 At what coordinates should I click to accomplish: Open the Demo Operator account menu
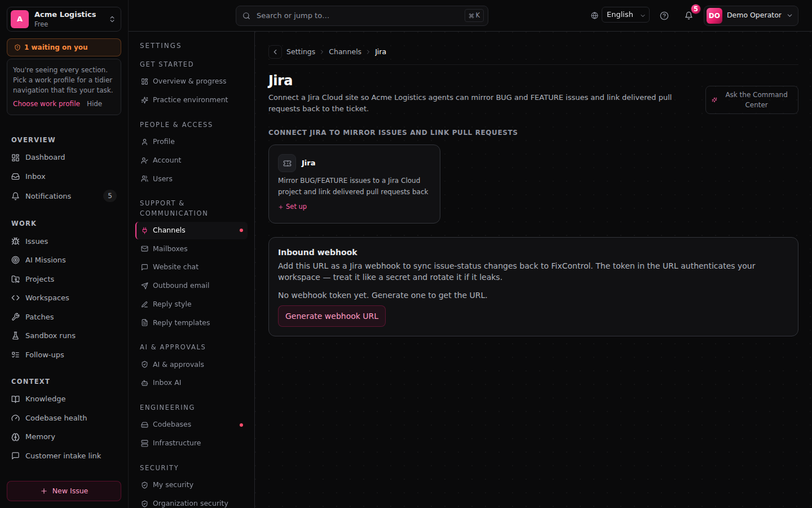click(751, 16)
